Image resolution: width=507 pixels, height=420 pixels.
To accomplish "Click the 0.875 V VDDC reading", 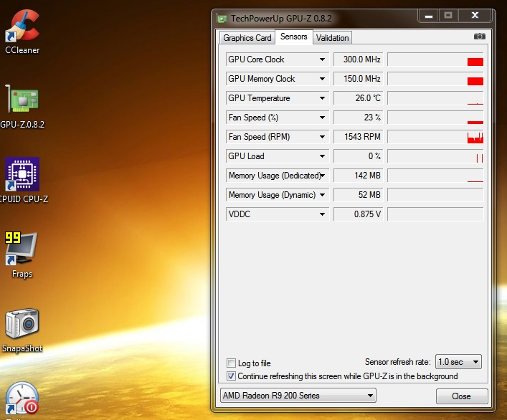I will click(359, 214).
